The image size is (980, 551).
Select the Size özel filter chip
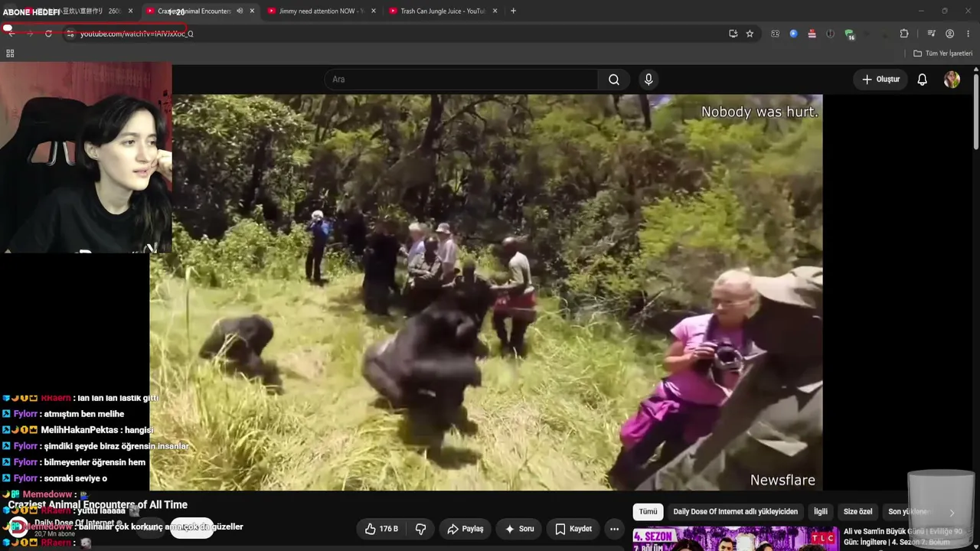(857, 512)
